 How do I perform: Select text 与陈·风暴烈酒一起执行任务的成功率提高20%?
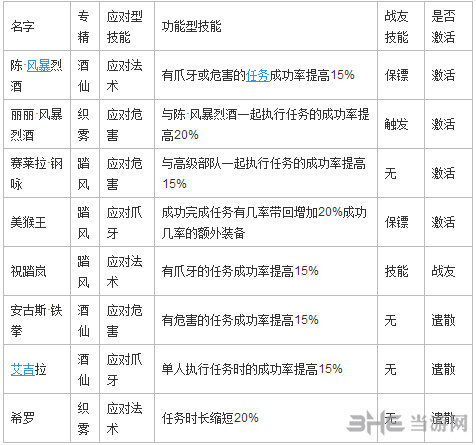(265, 124)
